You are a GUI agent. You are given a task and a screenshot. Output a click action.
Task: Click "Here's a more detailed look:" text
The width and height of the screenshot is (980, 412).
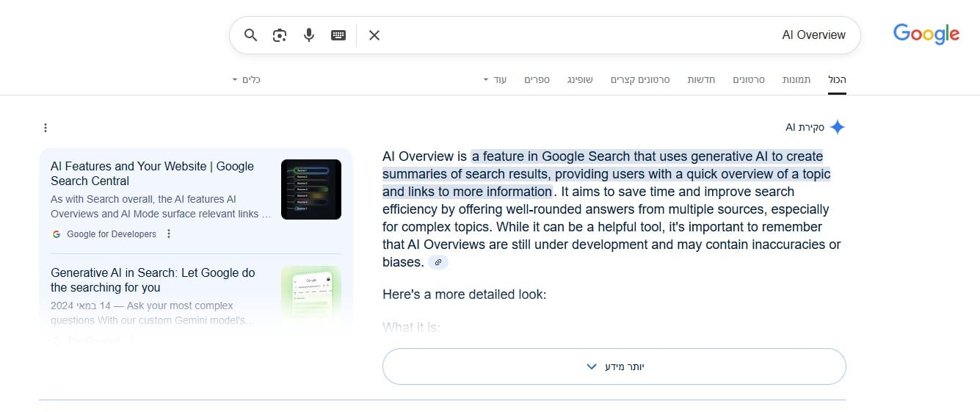click(x=465, y=295)
